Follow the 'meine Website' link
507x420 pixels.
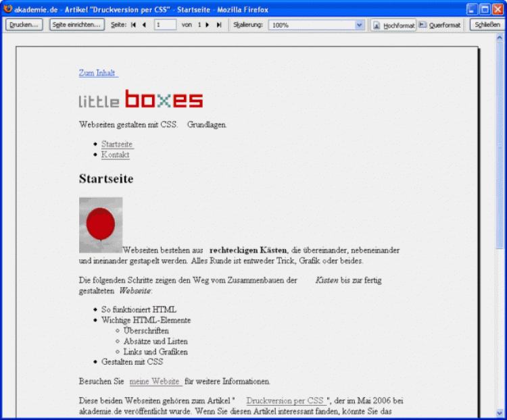pos(155,382)
